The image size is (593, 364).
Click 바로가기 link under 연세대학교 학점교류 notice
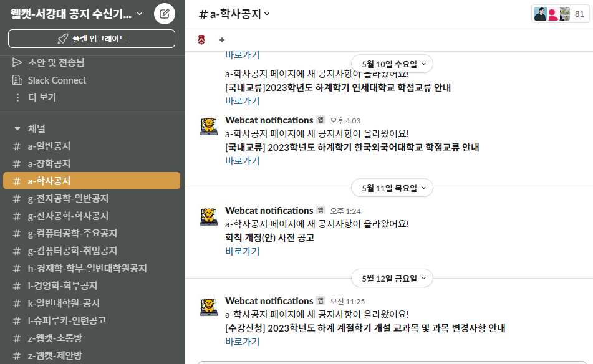tap(243, 101)
